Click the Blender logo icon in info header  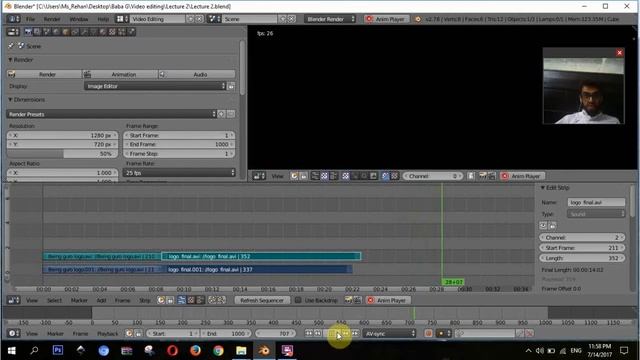(418, 19)
